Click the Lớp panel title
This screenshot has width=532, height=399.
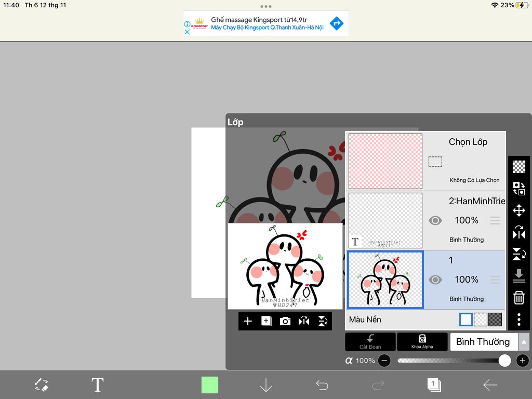point(235,122)
